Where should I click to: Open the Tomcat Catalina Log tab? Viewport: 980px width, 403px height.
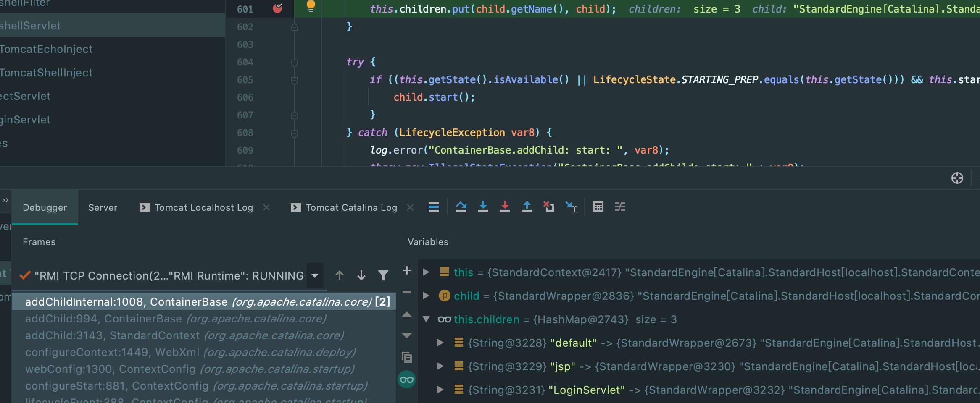[x=351, y=207]
